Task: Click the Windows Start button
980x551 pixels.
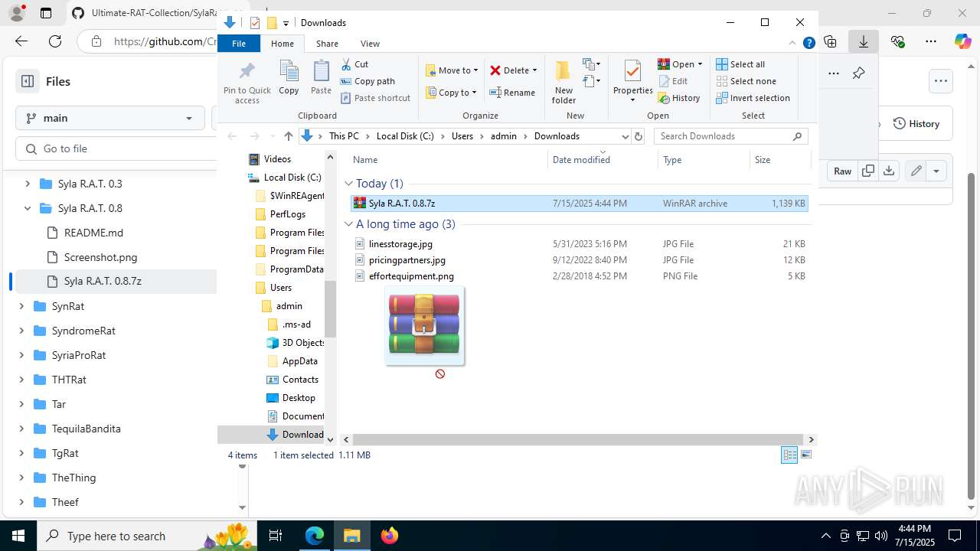Action: pyautogui.click(x=18, y=536)
